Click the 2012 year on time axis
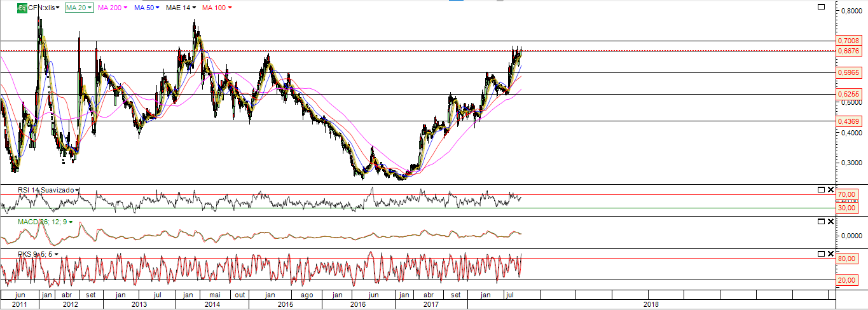 point(70,304)
